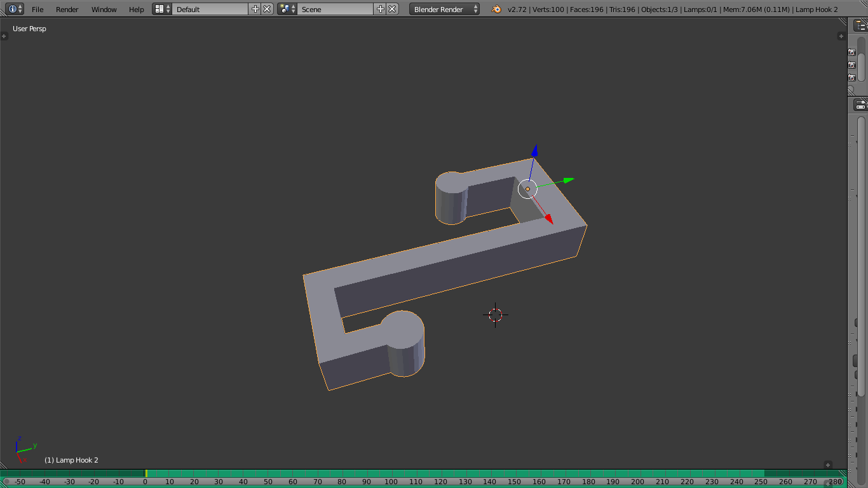The height and width of the screenshot is (488, 868).
Task: Expand the toolbar at viewport lower-right plus
Action: [x=827, y=465]
